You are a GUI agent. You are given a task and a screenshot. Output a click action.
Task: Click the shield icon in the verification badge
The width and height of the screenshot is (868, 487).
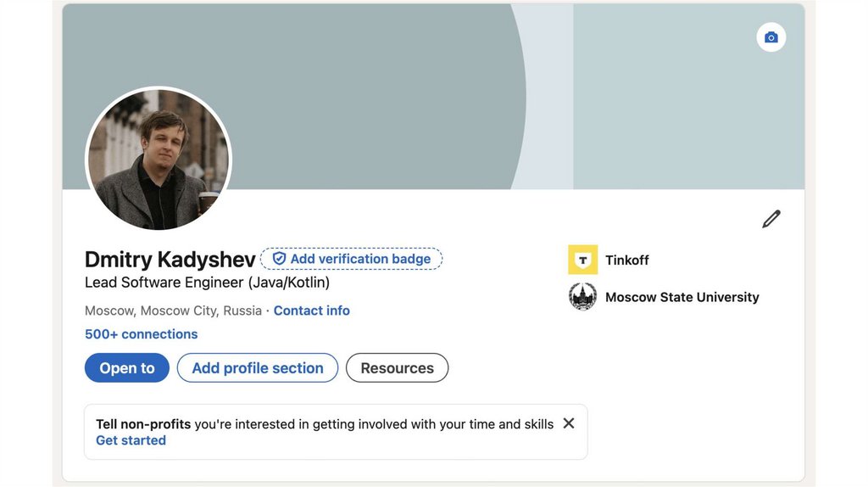click(279, 259)
